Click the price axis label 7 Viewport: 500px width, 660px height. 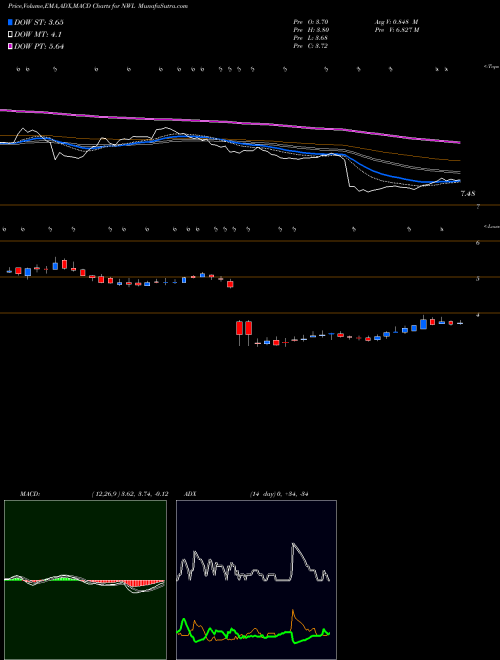coord(478,207)
